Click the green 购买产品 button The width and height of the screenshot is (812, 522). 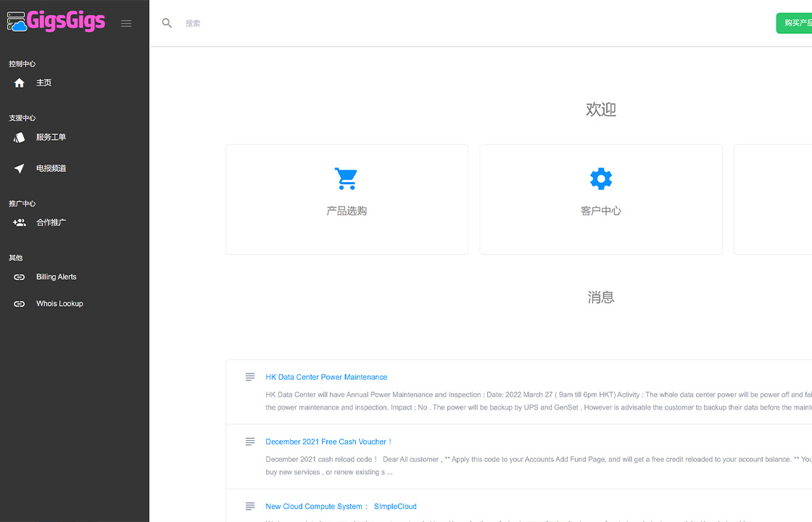(x=794, y=22)
